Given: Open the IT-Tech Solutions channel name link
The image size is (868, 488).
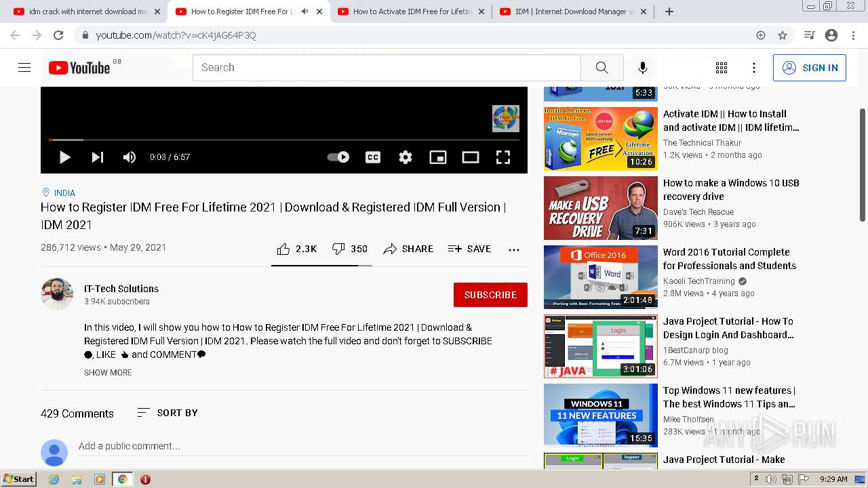Looking at the screenshot, I should [121, 289].
